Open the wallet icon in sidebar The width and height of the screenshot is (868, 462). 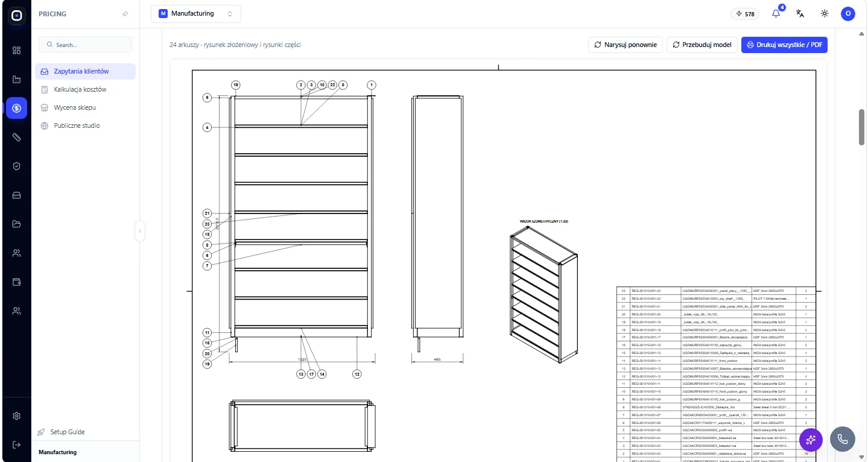[16, 282]
